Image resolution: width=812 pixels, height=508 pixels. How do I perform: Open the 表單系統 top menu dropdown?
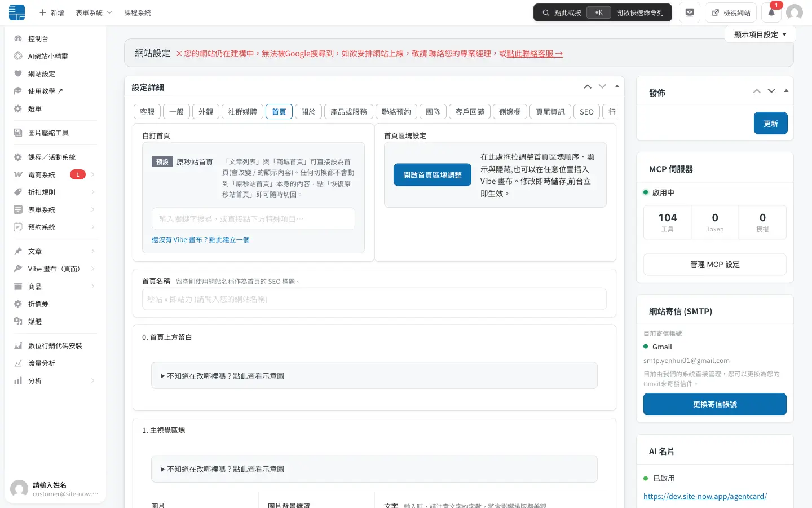94,12
